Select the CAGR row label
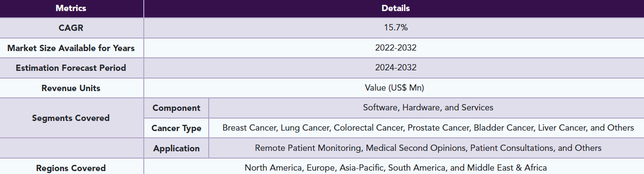 point(71,28)
